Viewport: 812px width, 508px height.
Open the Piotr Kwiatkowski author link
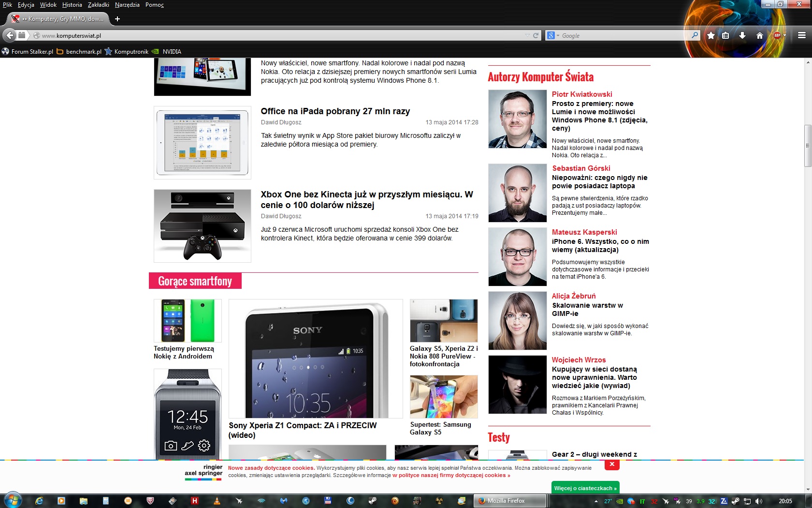(582, 94)
